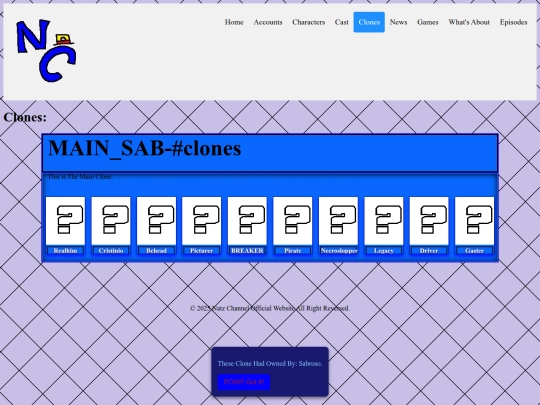Click the Realhim name label

(x=65, y=251)
